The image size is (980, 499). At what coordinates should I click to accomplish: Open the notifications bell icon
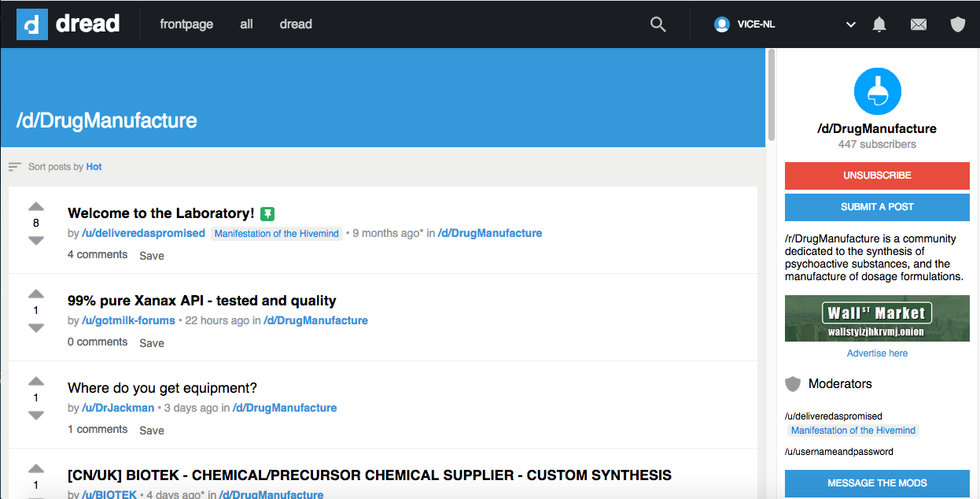(879, 24)
